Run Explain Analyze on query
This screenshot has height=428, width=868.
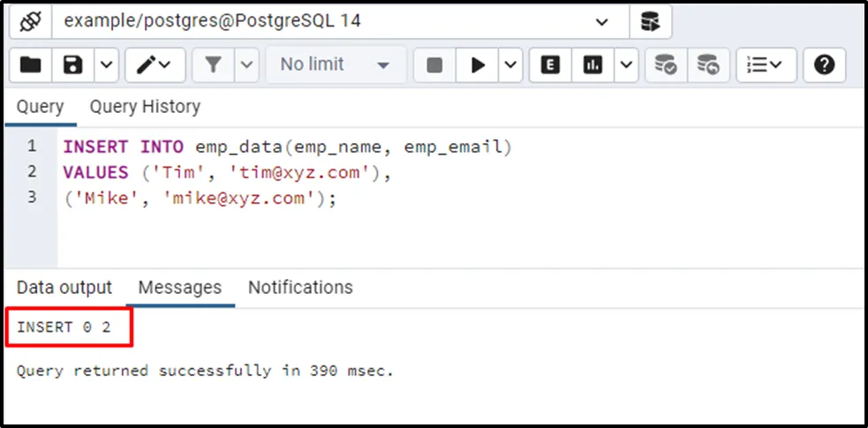[593, 64]
